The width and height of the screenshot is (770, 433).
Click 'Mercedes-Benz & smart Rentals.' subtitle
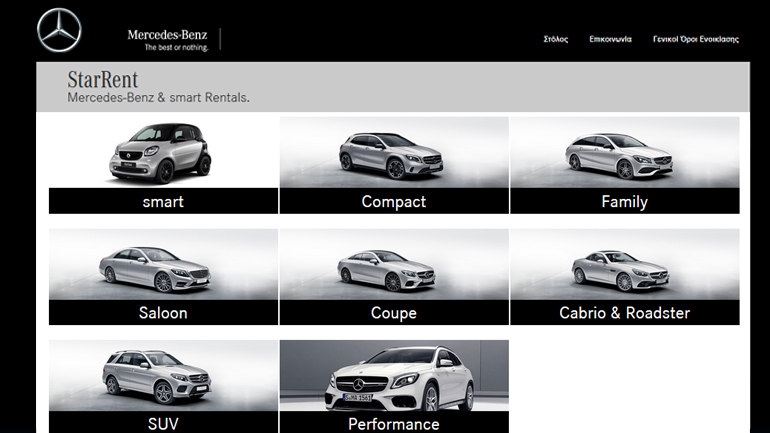(158, 97)
